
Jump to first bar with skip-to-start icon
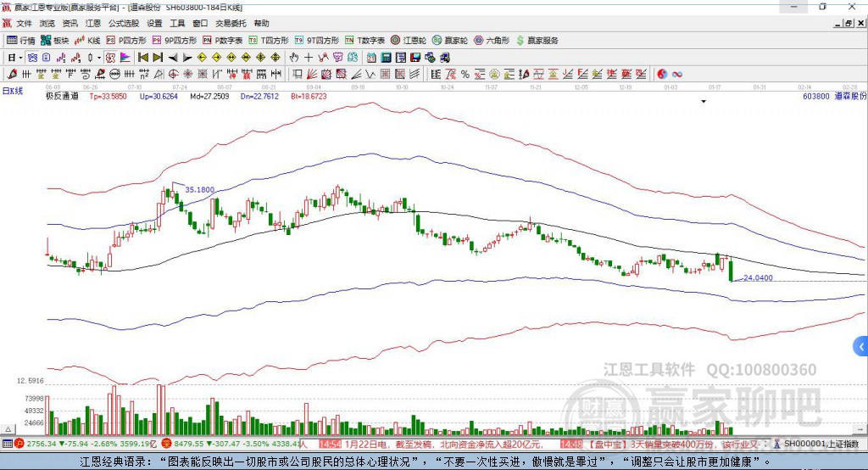142,58
